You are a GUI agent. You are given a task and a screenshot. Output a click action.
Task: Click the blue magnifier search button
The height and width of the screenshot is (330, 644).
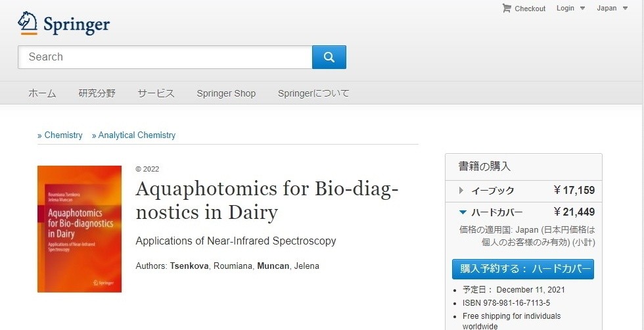tap(329, 57)
